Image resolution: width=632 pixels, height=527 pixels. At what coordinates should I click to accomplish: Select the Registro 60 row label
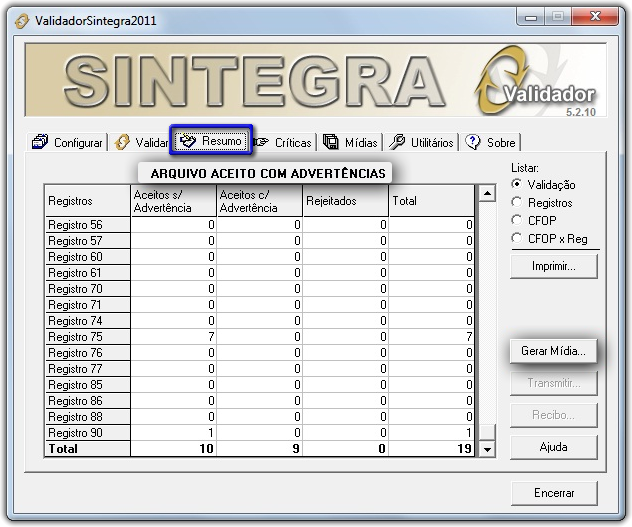pyautogui.click(x=87, y=257)
